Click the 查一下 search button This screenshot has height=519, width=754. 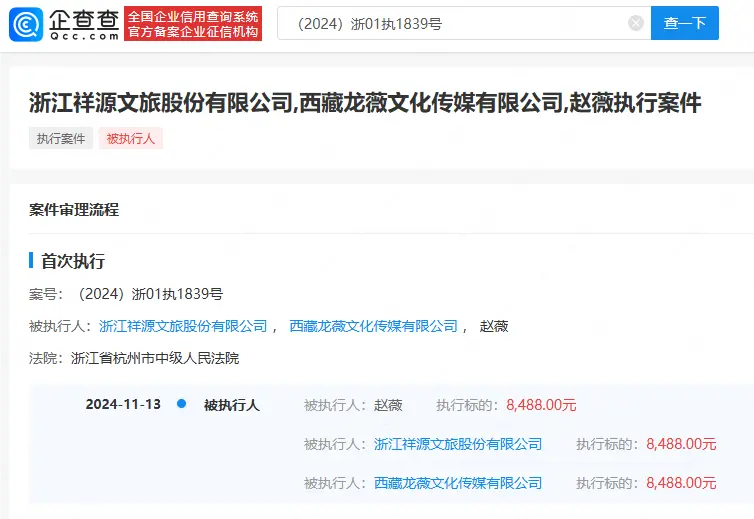pos(685,23)
